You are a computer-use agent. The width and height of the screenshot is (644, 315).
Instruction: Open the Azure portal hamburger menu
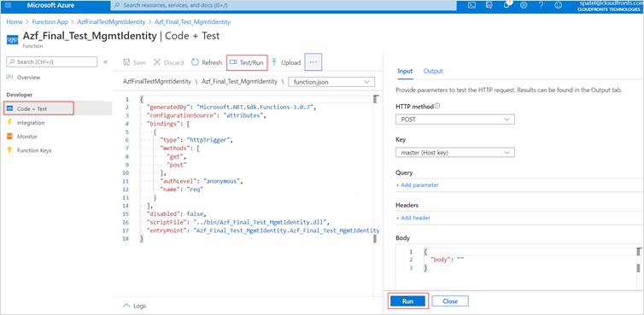(9, 5)
